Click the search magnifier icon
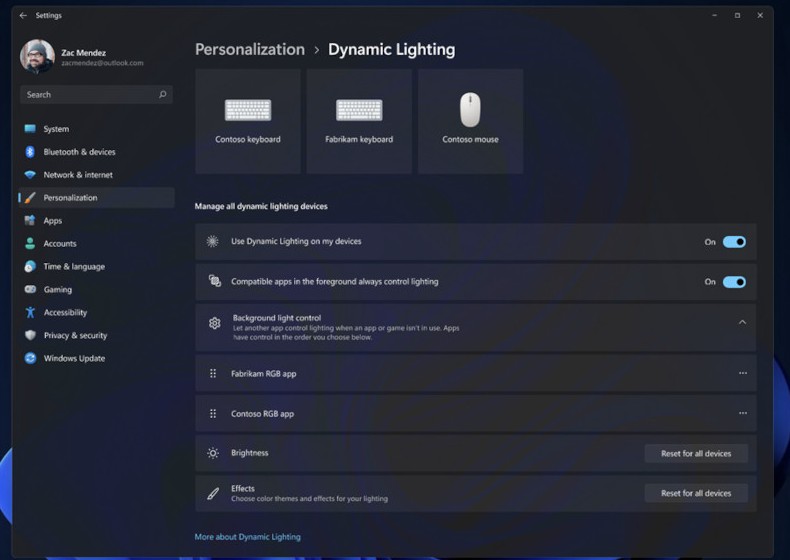 163,94
